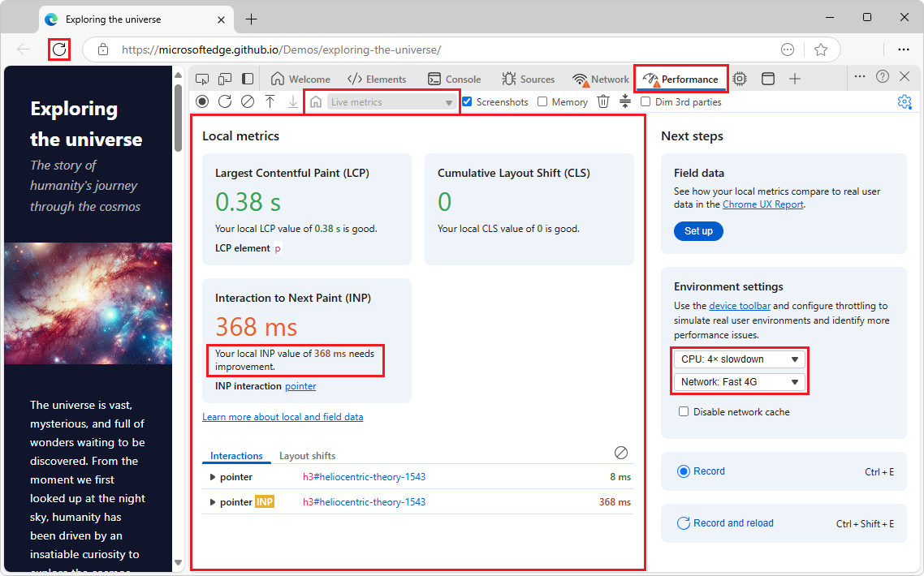Select the inspect element tool
The width and height of the screenshot is (924, 576).
point(202,78)
